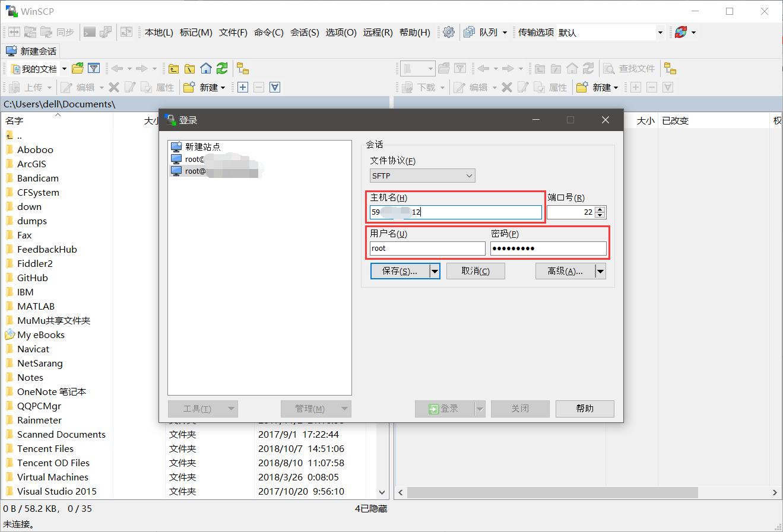
Task: Open the queue icon in main toolbar
Action: pos(469,32)
